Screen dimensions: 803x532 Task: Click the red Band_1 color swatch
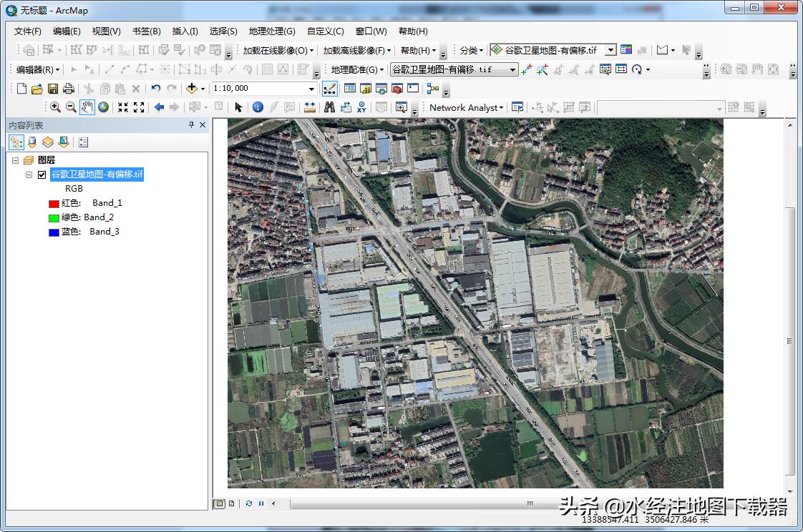tap(53, 203)
